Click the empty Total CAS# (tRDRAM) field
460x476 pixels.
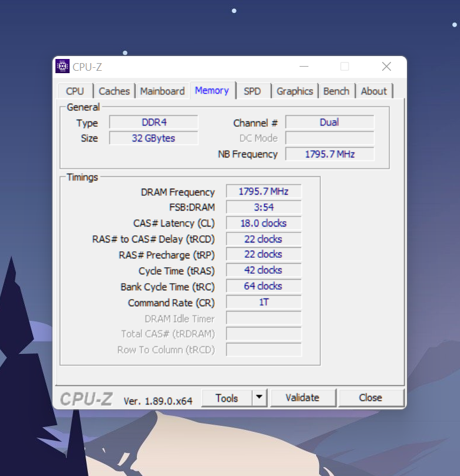tap(264, 334)
